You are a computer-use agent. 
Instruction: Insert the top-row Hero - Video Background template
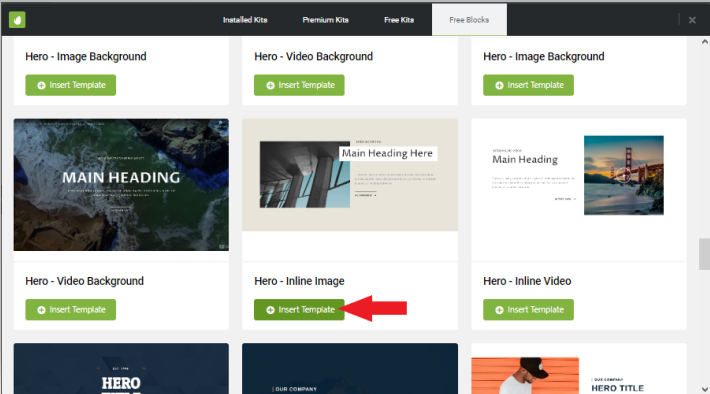click(299, 85)
